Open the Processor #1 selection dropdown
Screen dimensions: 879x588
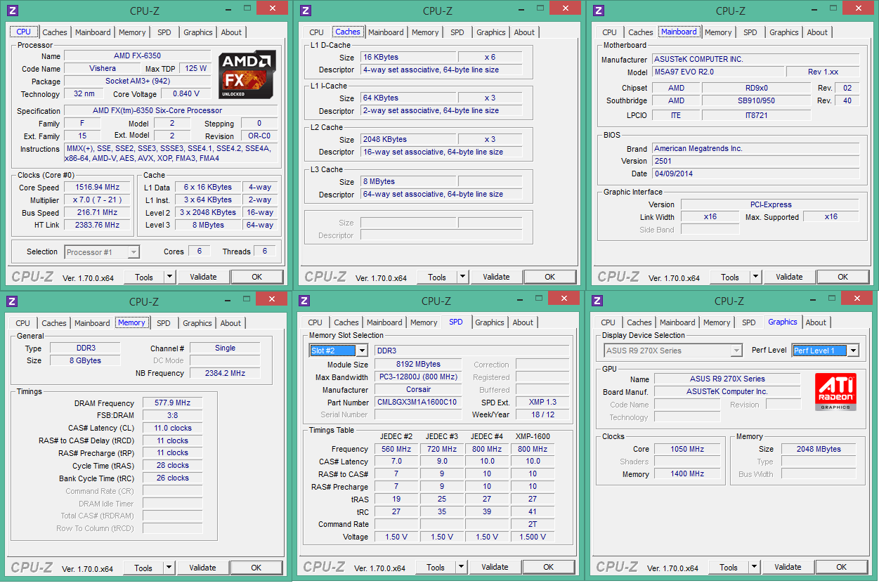[102, 252]
